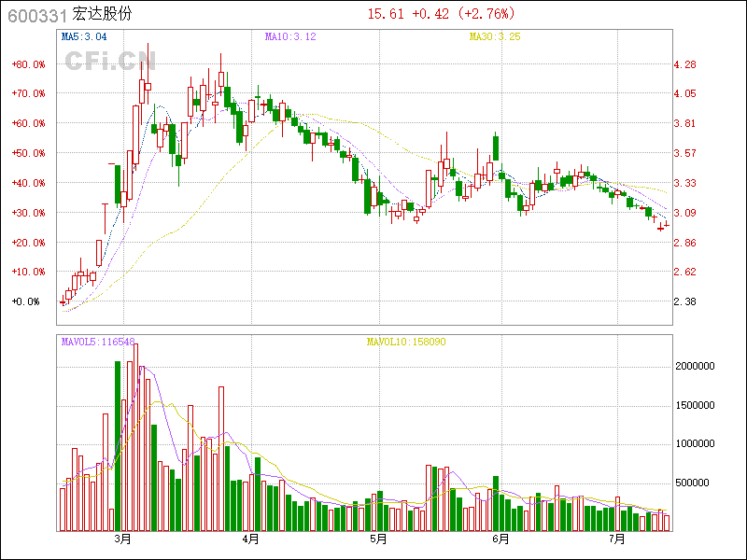Click the 4.28 price axis label
Image resolution: width=747 pixels, height=560 pixels.
click(x=685, y=64)
